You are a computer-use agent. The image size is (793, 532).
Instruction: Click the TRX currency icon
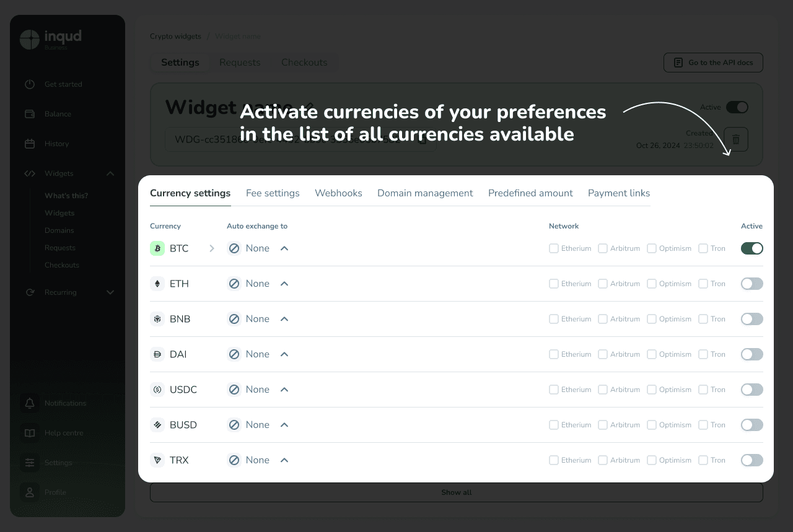click(157, 460)
